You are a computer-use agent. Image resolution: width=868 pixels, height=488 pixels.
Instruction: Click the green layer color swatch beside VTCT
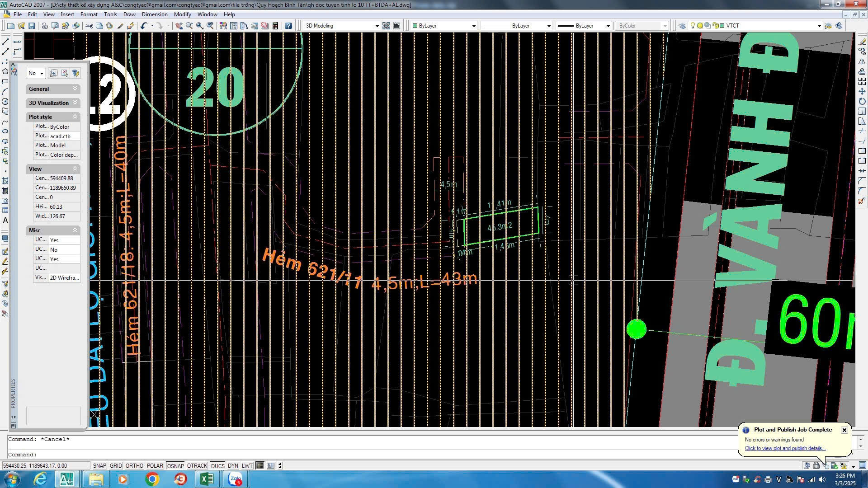[x=723, y=26]
